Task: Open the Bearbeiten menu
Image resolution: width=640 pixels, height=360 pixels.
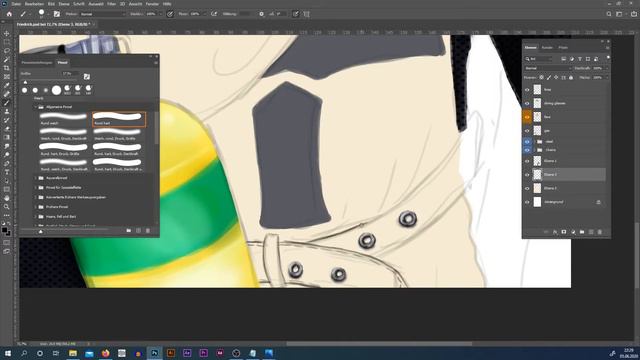Action: [x=34, y=4]
